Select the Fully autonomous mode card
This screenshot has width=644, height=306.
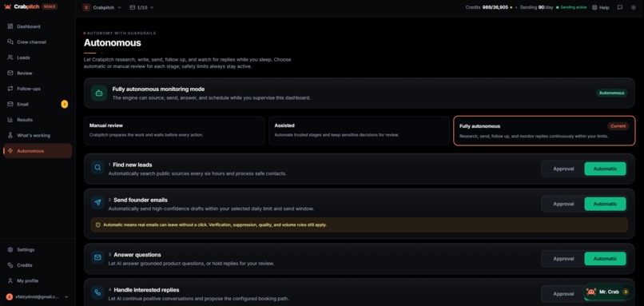544,130
